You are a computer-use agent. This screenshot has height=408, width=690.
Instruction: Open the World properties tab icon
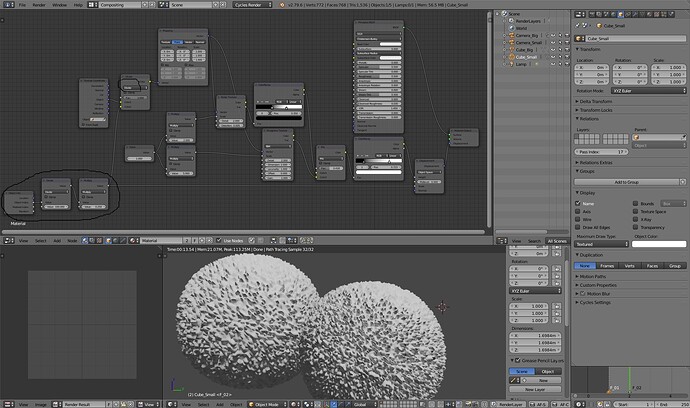tap(613, 15)
